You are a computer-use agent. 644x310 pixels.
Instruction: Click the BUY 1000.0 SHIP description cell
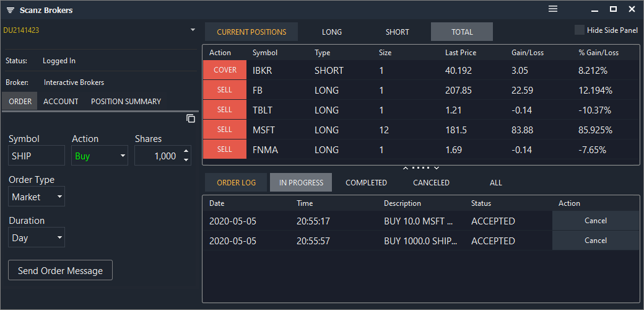[420, 241]
